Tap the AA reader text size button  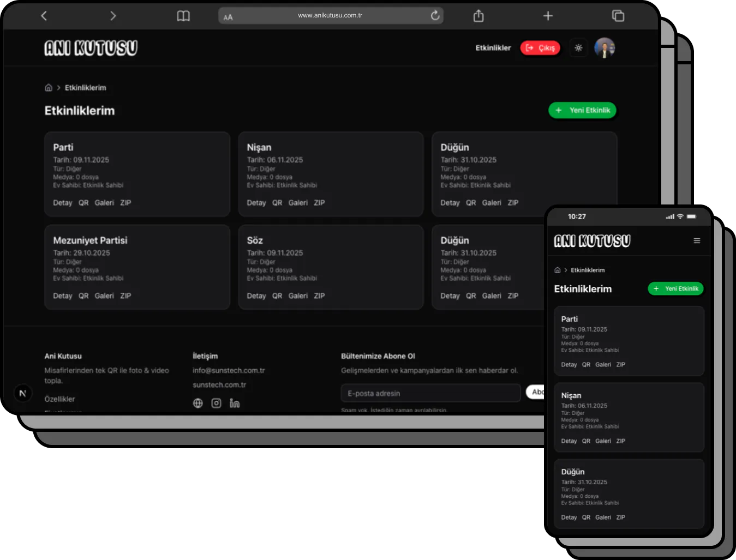pos(228,17)
